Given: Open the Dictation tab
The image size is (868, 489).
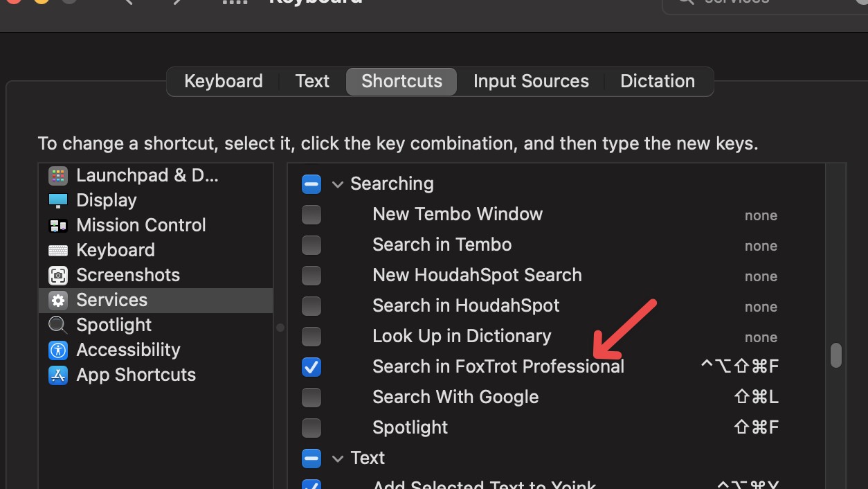Looking at the screenshot, I should [657, 81].
